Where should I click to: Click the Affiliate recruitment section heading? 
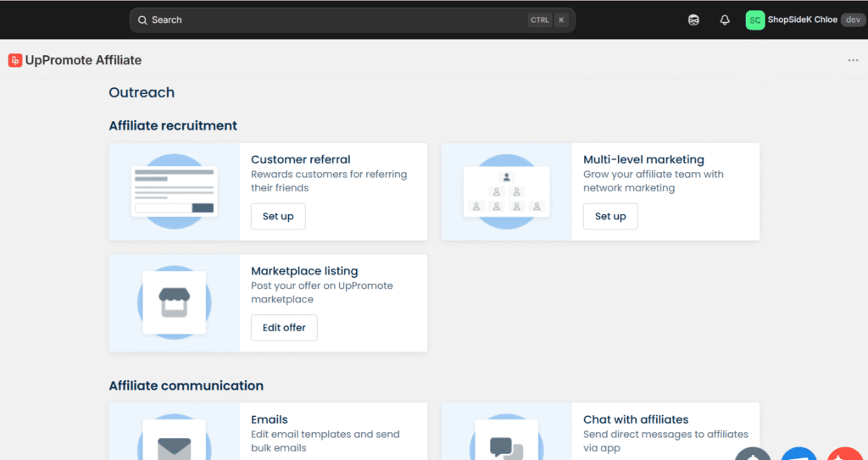point(173,125)
